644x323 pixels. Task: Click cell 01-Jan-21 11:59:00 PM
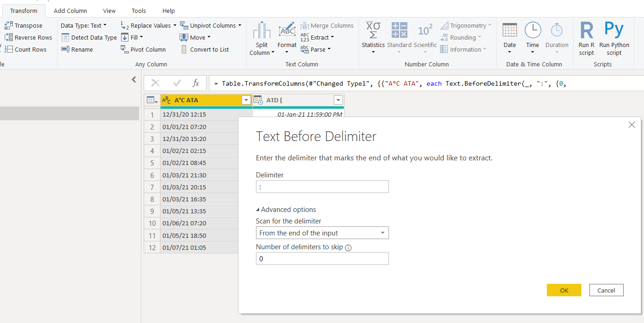[x=298, y=114]
